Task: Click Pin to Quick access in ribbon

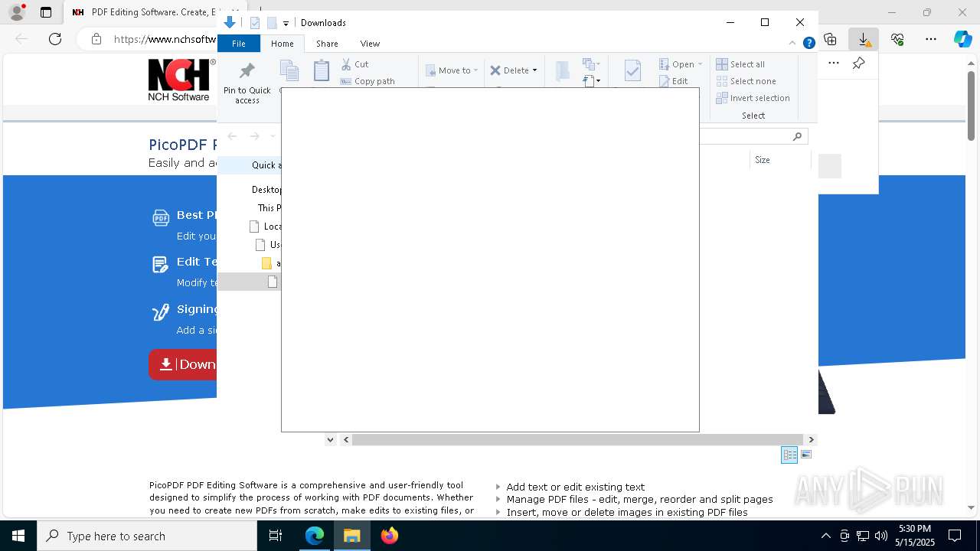Action: pyautogui.click(x=247, y=83)
